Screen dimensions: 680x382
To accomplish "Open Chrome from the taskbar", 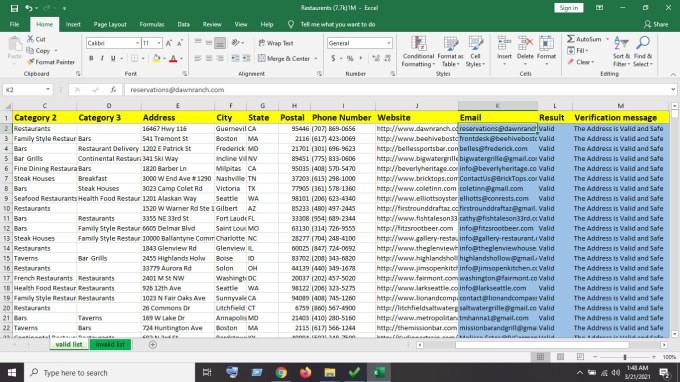I will (x=281, y=372).
